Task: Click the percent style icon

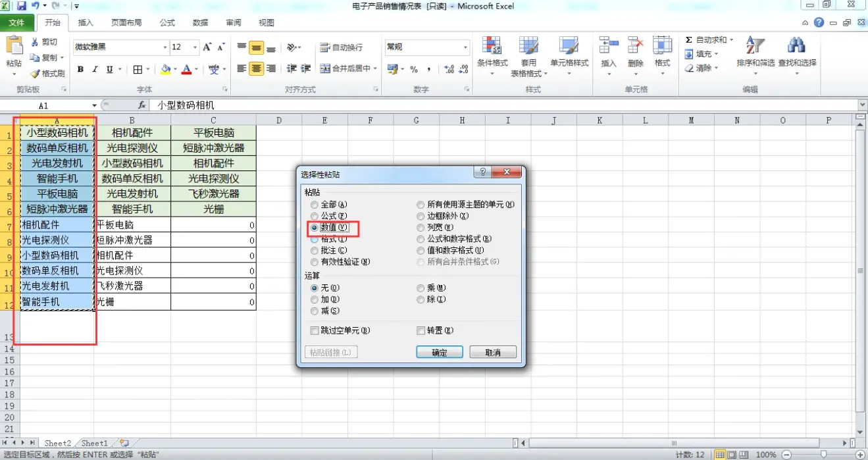Action: [414, 69]
